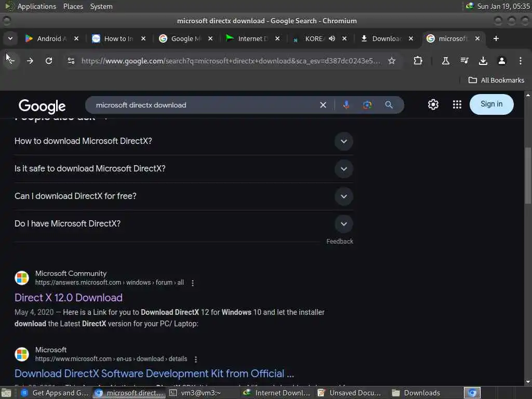Open the Chromium three-dot menu

coord(520,61)
